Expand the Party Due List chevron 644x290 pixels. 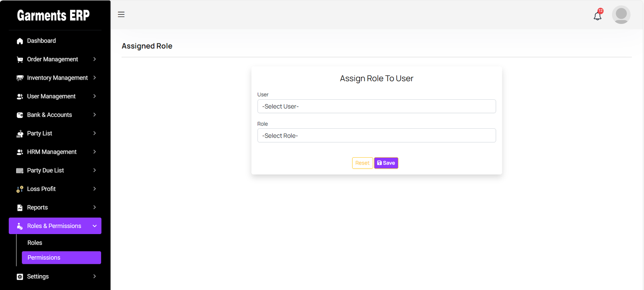tap(95, 170)
